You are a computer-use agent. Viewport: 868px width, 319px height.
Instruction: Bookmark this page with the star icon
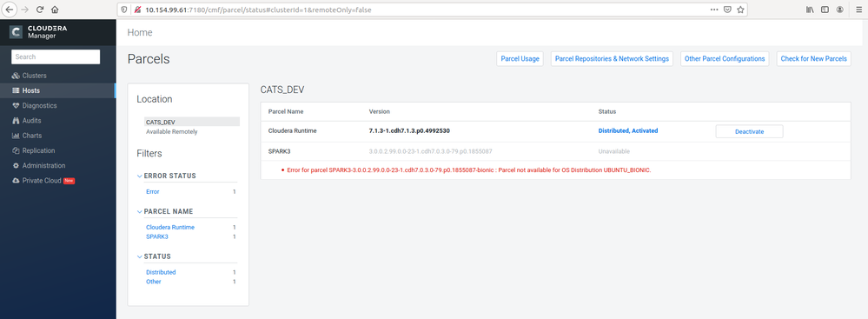coord(740,10)
